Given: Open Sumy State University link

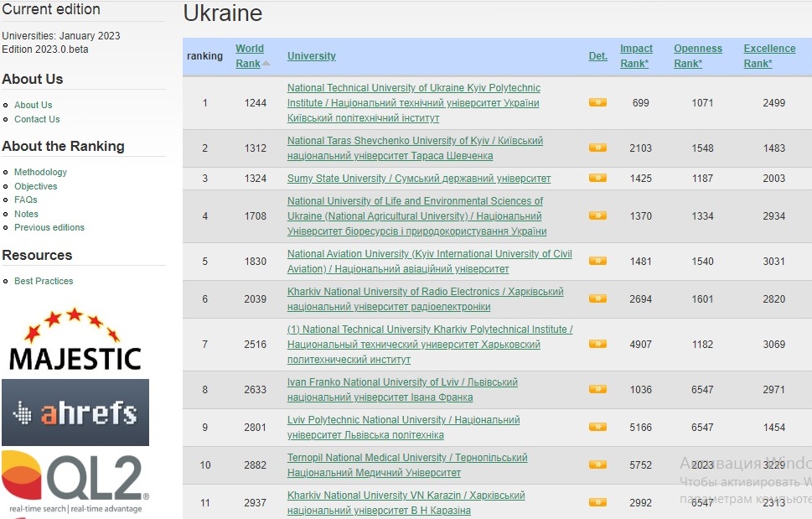Looking at the screenshot, I should point(418,179).
